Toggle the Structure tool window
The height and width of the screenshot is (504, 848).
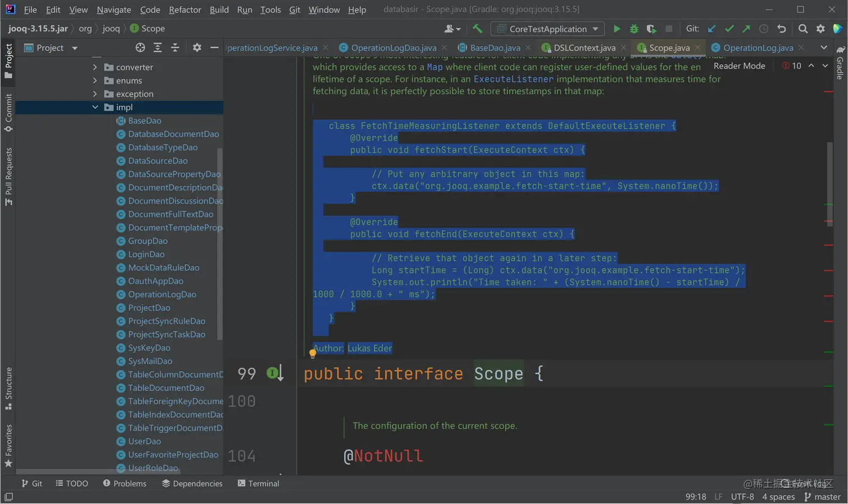coord(8,387)
